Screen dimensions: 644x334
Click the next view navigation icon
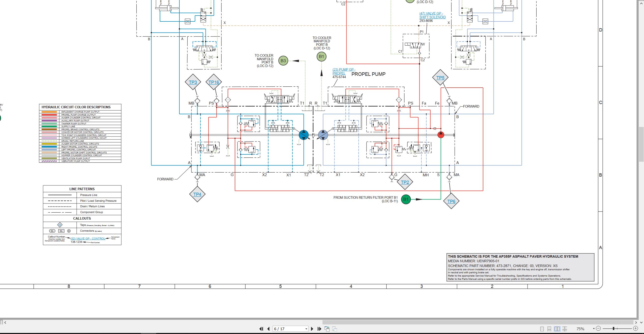tap(335, 329)
